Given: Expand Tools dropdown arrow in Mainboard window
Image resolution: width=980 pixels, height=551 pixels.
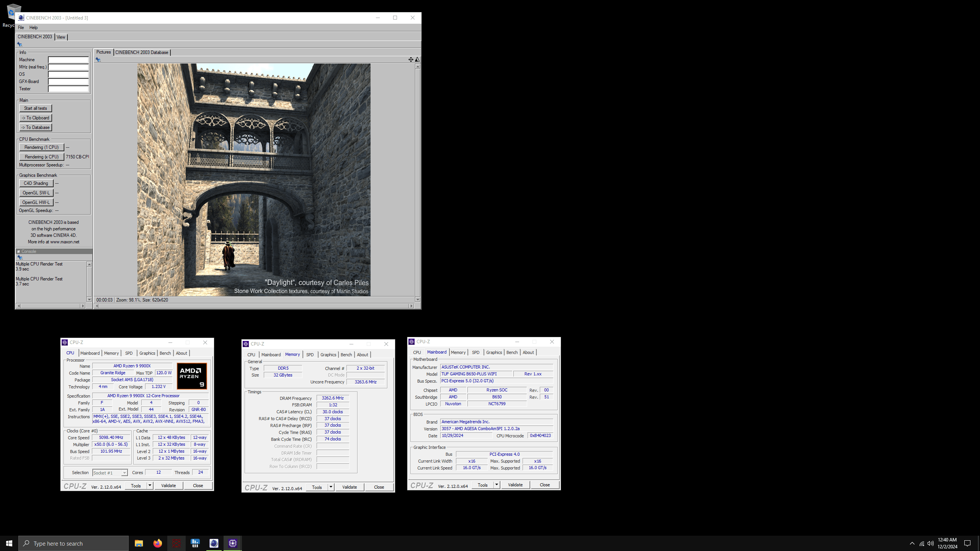Looking at the screenshot, I should coord(497,485).
